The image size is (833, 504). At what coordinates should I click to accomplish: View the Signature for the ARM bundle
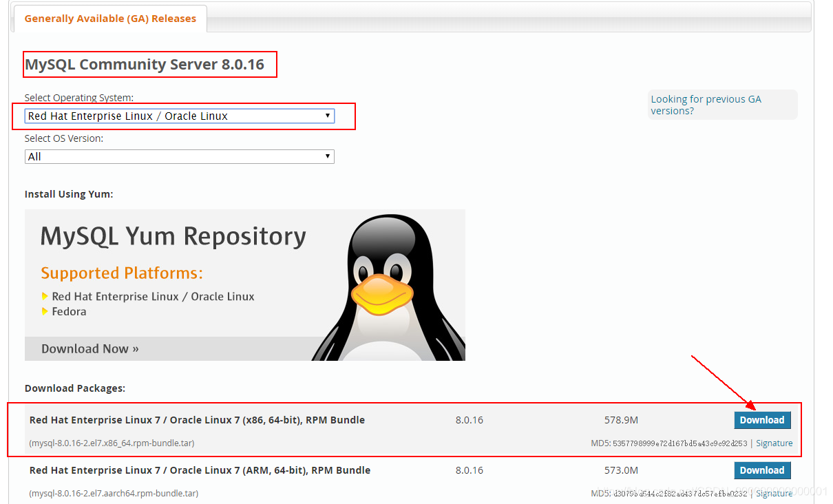[774, 493]
